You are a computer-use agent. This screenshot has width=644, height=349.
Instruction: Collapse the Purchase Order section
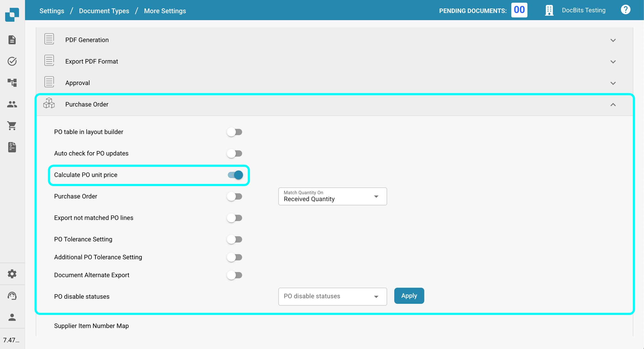coord(613,105)
